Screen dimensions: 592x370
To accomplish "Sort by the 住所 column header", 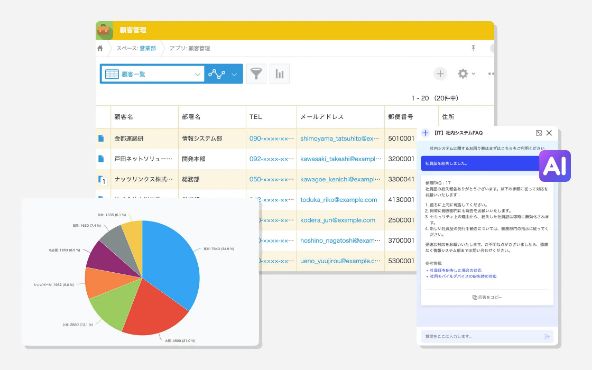I will pyautogui.click(x=448, y=117).
